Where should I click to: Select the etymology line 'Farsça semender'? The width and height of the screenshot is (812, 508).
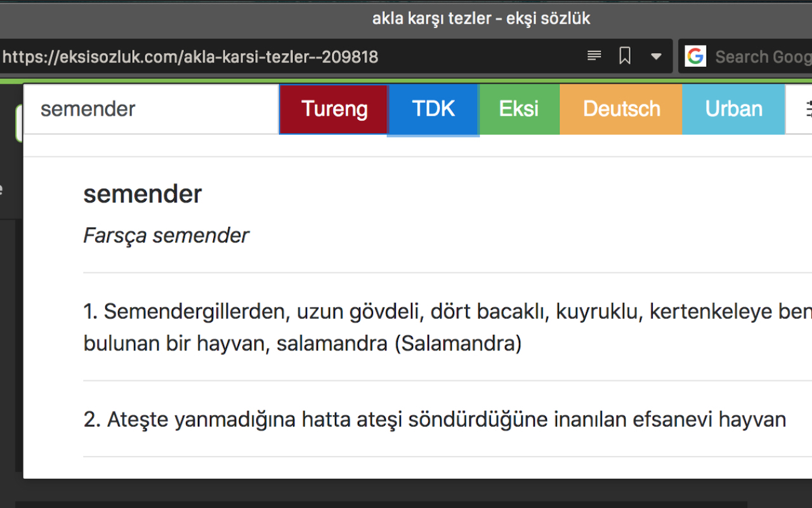166,236
